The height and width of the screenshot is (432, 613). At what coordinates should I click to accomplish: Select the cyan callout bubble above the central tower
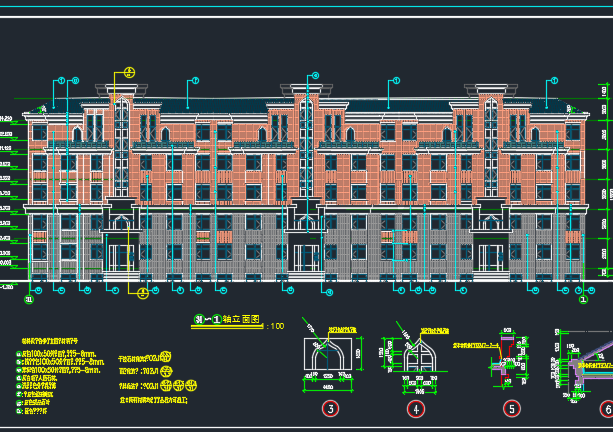click(x=316, y=74)
